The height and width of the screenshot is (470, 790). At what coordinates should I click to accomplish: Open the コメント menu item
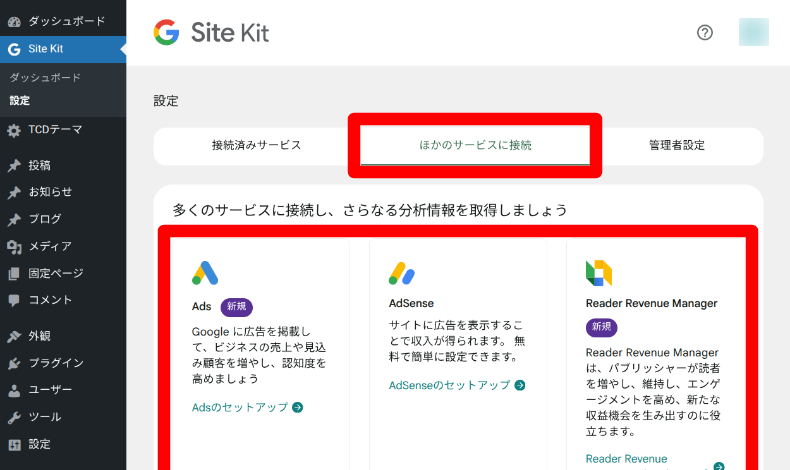pos(63,301)
